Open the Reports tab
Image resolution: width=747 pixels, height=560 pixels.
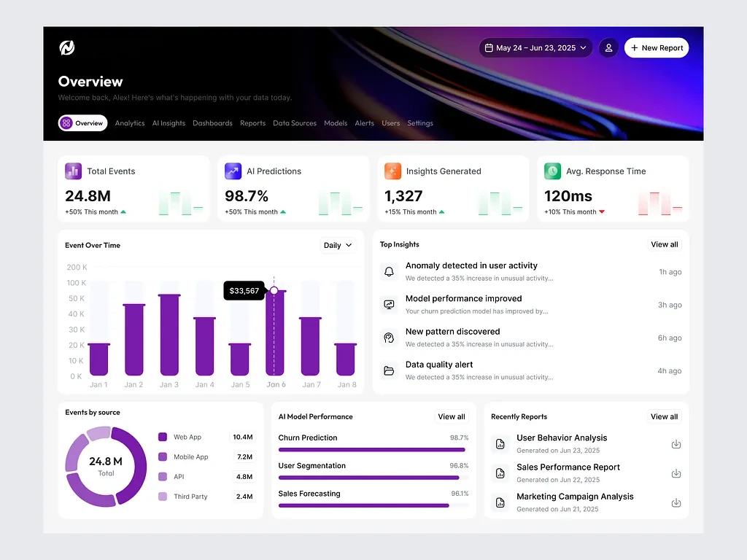[x=252, y=122]
